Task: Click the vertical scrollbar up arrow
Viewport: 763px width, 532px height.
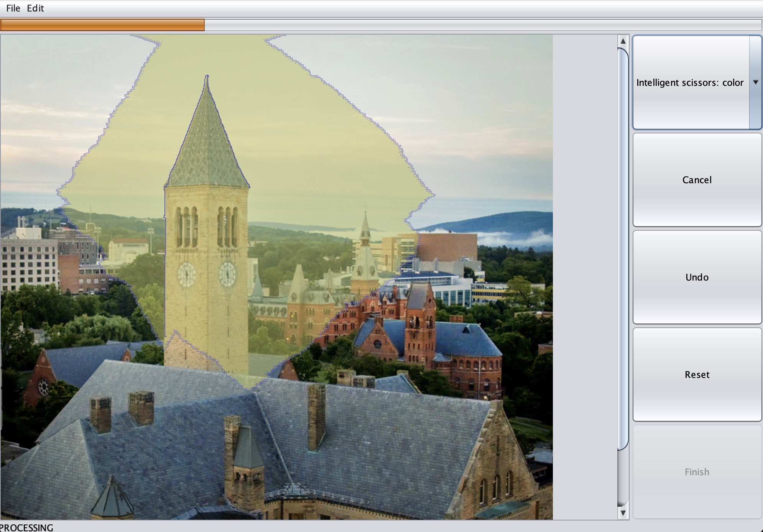Action: pos(623,41)
